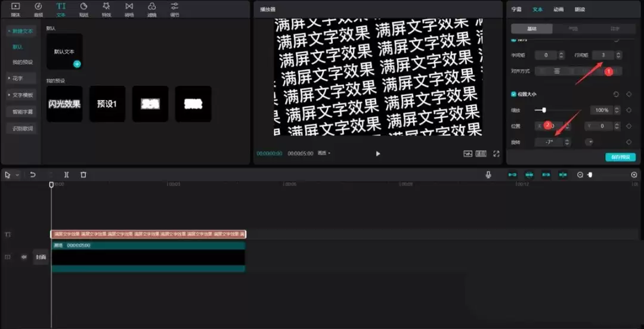This screenshot has width=644, height=329.
Task: Open the 音频 audio panel icon
Action: (38, 10)
